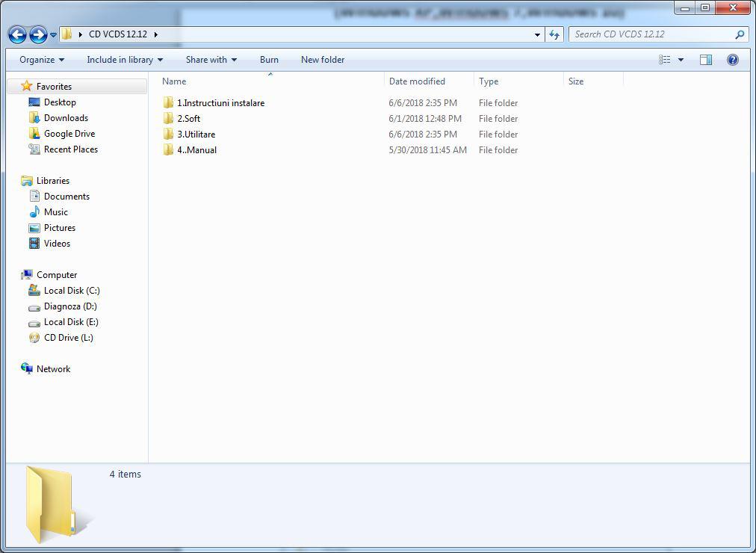756x553 pixels.
Task: Click the Network globe icon
Action: (26, 369)
